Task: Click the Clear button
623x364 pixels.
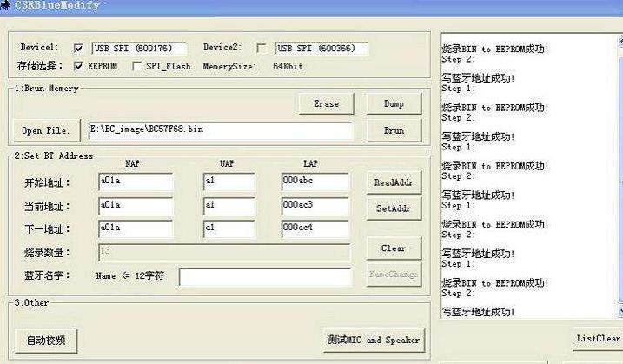Action: (394, 248)
